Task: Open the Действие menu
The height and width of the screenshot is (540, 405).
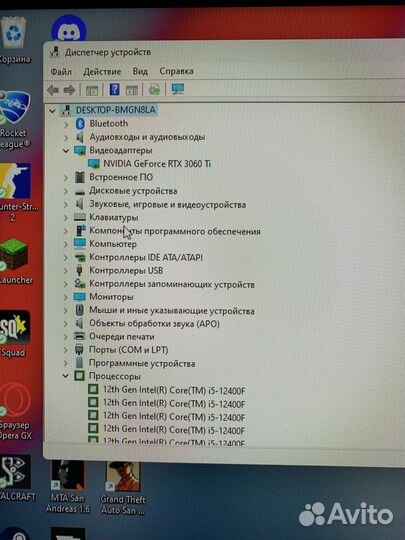Action: (102, 72)
